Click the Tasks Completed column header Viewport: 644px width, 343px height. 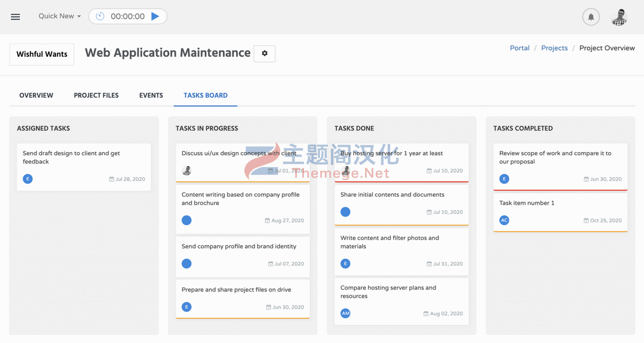[x=523, y=129]
